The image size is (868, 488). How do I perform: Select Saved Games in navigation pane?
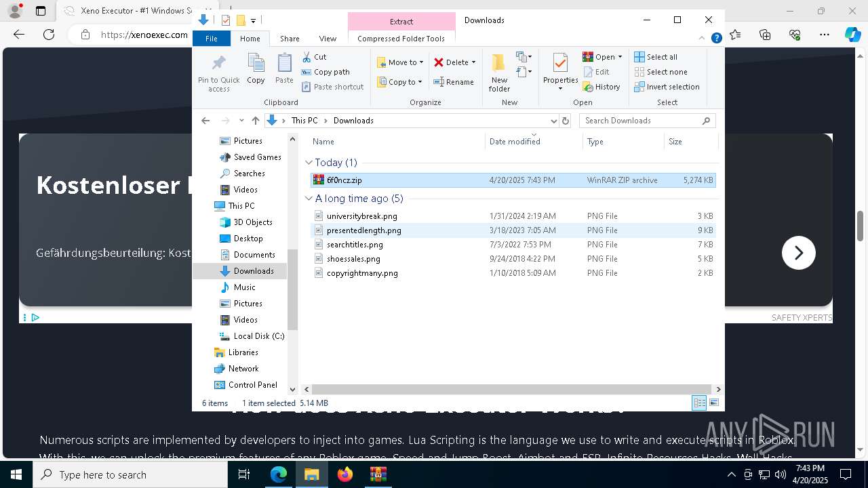(250, 157)
